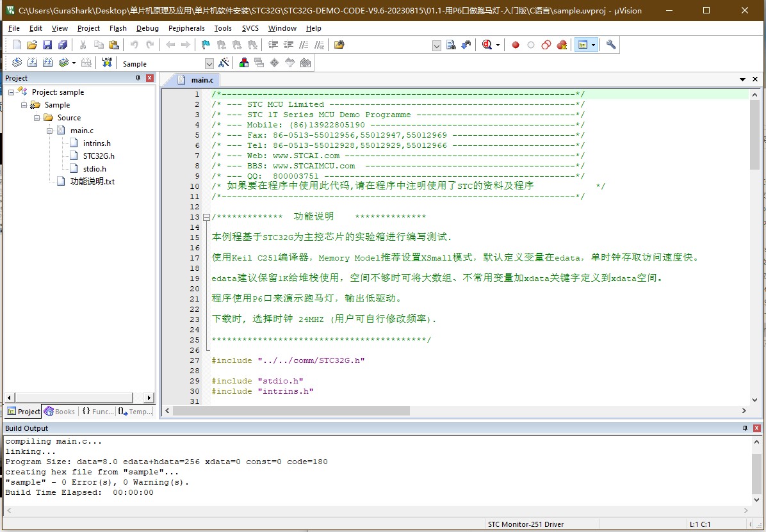This screenshot has height=532, width=766.
Task: Click the LOAD download-to-flash icon
Action: [x=107, y=63]
